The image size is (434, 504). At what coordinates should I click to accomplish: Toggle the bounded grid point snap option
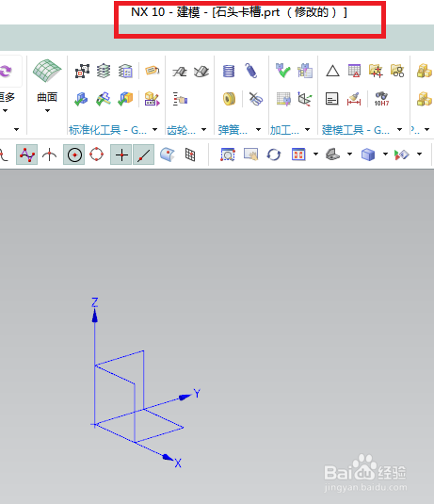[190, 154]
